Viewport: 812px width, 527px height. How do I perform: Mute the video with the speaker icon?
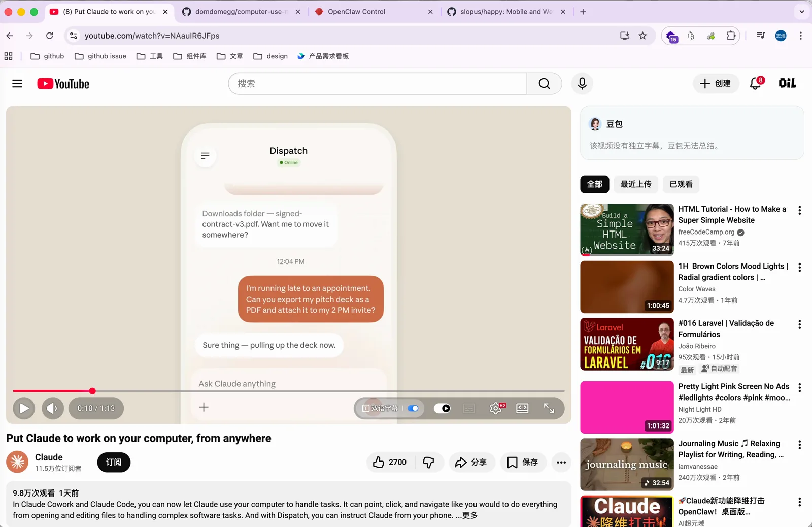[x=53, y=408]
